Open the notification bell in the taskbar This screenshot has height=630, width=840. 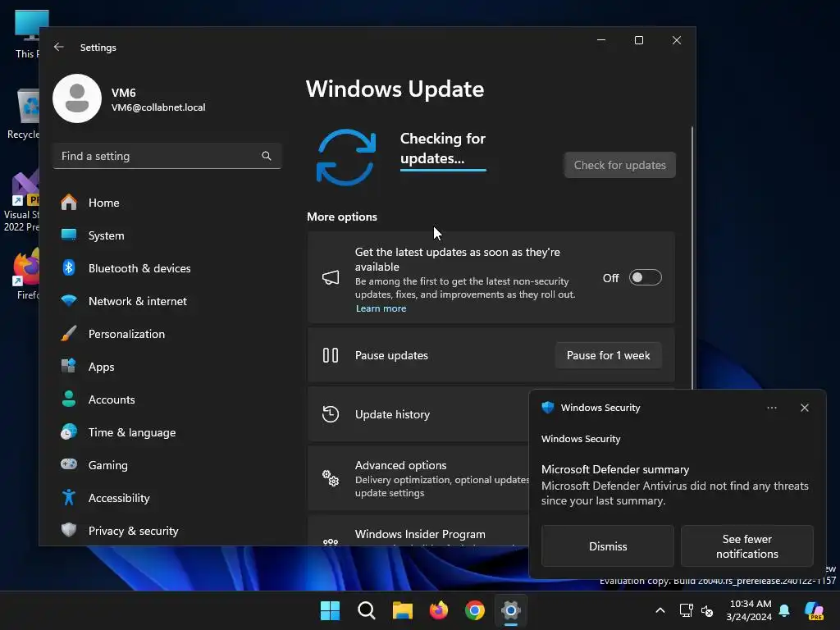784,610
